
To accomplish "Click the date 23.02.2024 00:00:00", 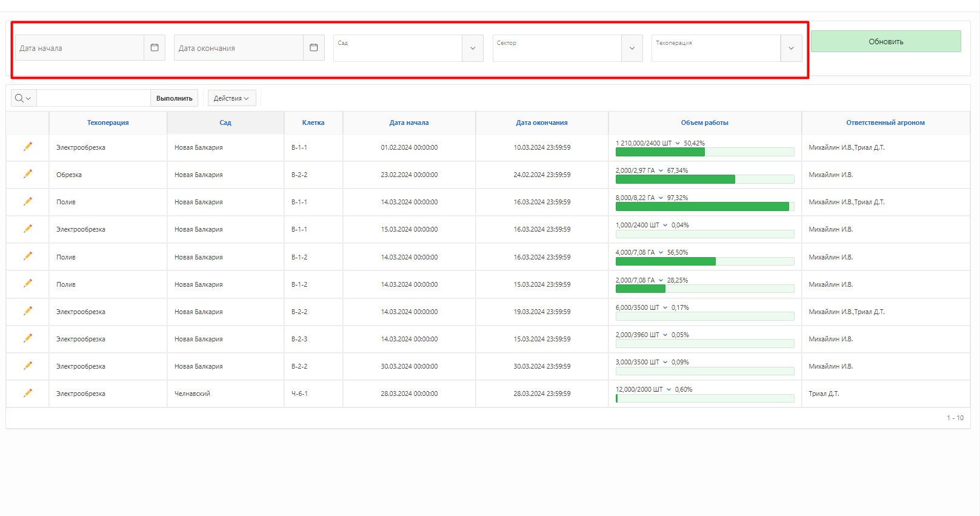I will pos(409,175).
